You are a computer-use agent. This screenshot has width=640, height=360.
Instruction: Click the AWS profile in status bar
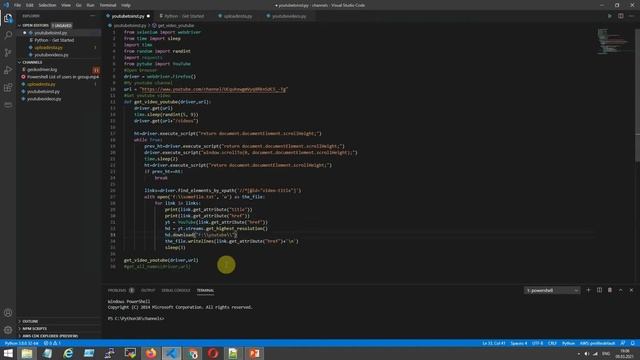coord(598,343)
